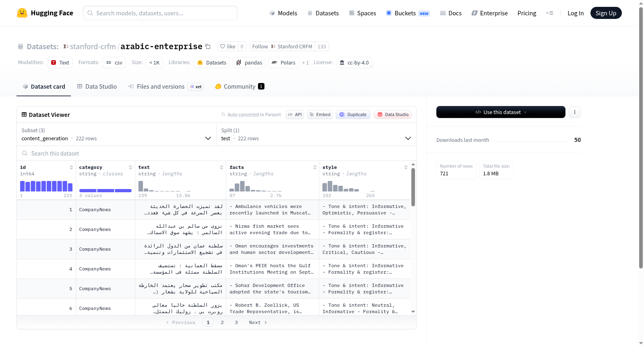The height and width of the screenshot is (347, 644).
Task: Open the Pricing page
Action: 527,13
